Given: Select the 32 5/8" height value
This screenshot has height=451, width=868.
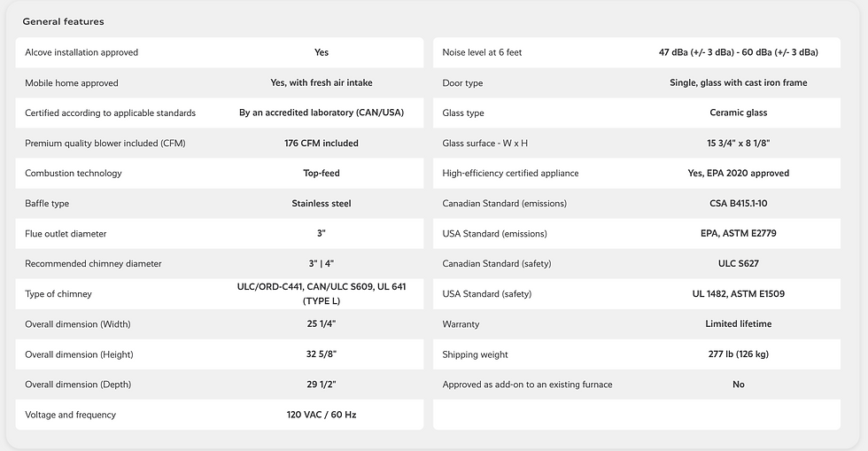Looking at the screenshot, I should click(322, 354).
